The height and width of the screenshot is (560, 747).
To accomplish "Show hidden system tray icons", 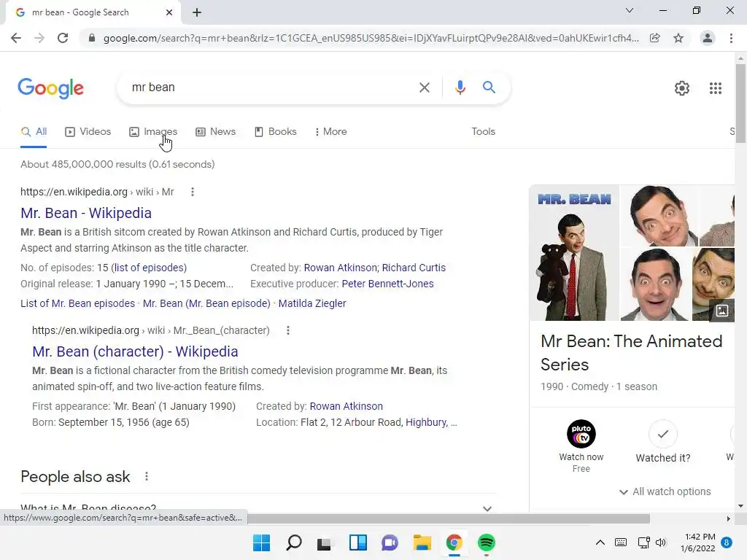I will click(x=600, y=542).
